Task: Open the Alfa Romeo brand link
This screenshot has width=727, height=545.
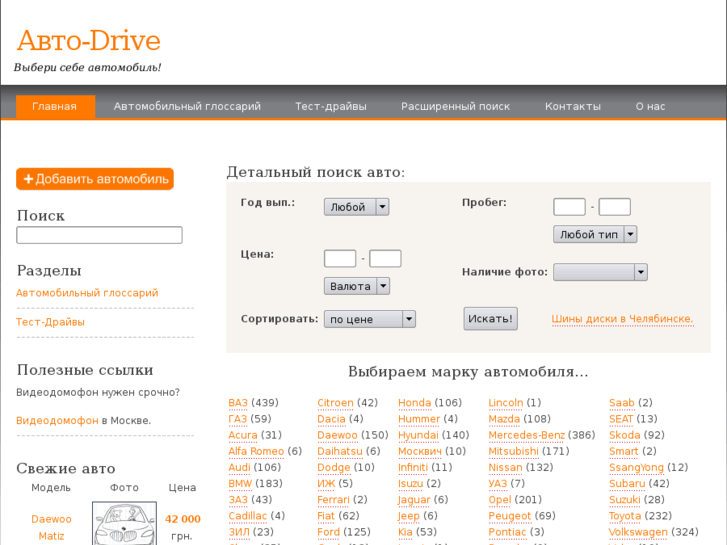Action: coord(256,451)
